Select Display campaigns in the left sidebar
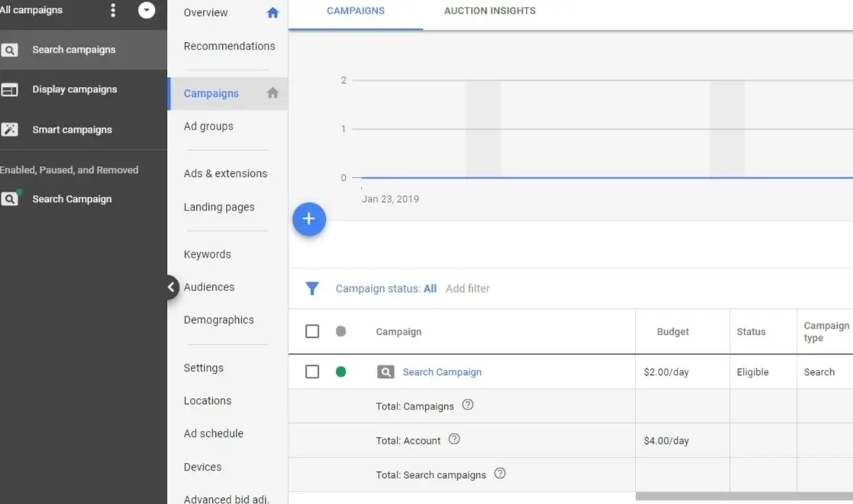This screenshot has width=853, height=504. (75, 89)
